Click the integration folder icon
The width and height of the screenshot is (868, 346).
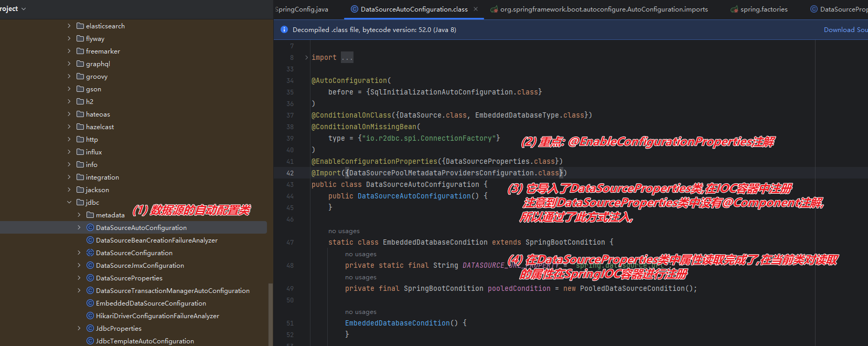click(x=80, y=177)
